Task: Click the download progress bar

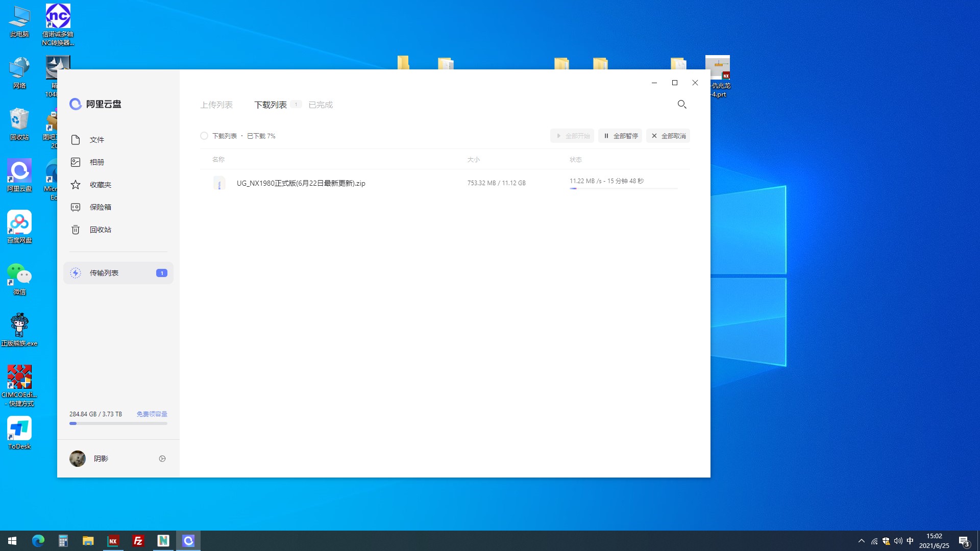Action: [x=624, y=189]
